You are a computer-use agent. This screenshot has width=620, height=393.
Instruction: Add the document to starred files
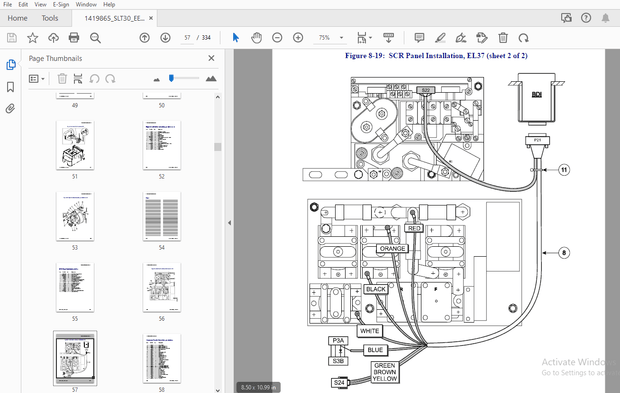click(x=32, y=38)
